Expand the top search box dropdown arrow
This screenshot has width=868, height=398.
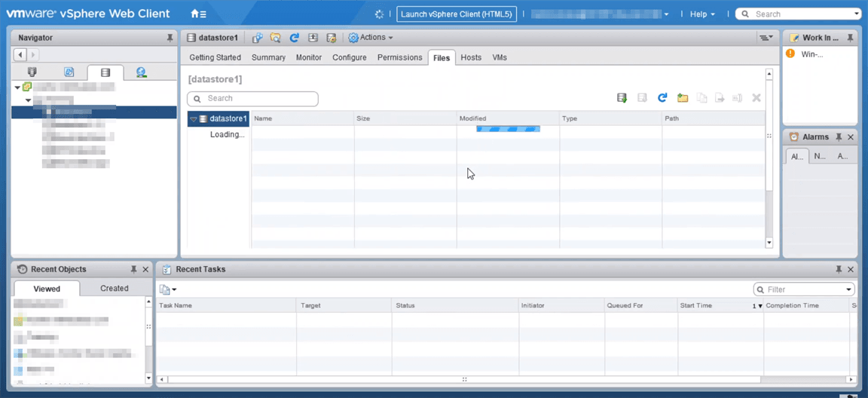coord(857,14)
